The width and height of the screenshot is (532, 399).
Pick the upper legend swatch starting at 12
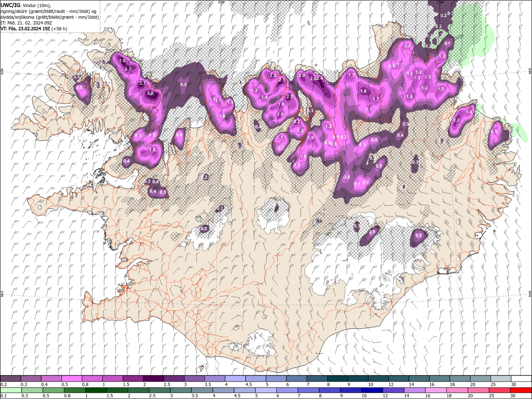point(398,379)
